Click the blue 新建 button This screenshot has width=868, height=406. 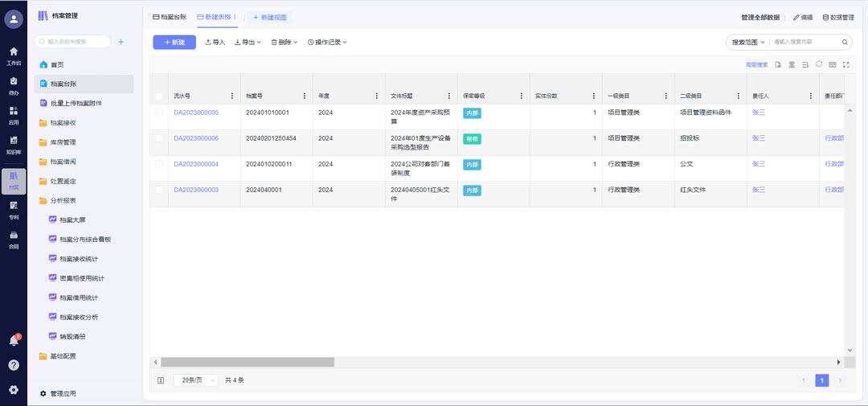174,42
